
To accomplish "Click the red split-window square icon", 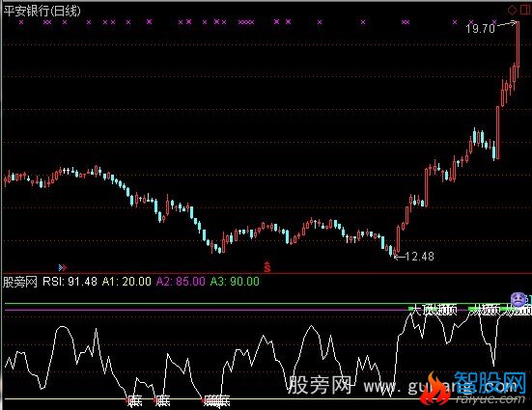I will pyautogui.click(x=525, y=10).
